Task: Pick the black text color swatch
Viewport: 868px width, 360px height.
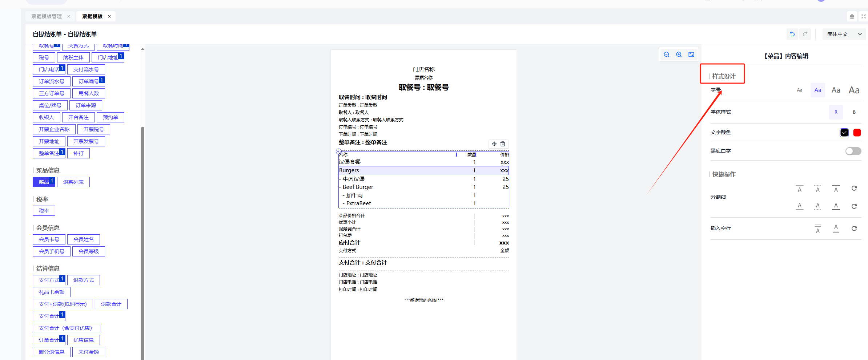Action: coord(844,133)
